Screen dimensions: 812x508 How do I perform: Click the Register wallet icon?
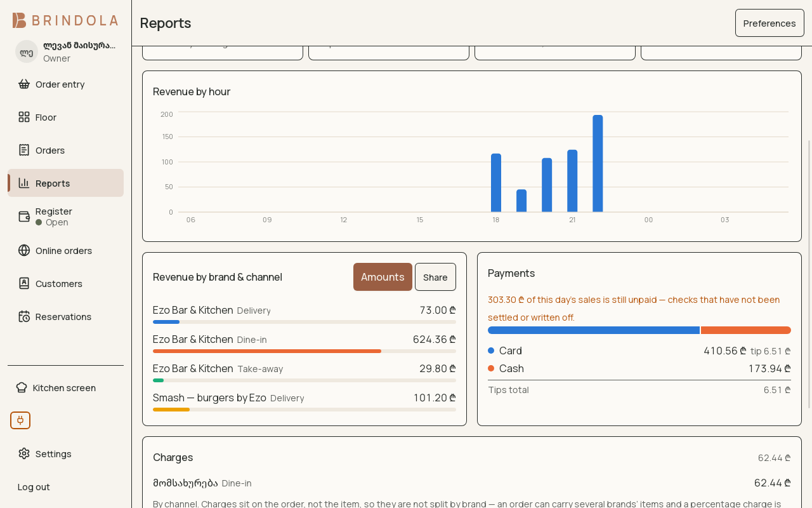pos(24,217)
